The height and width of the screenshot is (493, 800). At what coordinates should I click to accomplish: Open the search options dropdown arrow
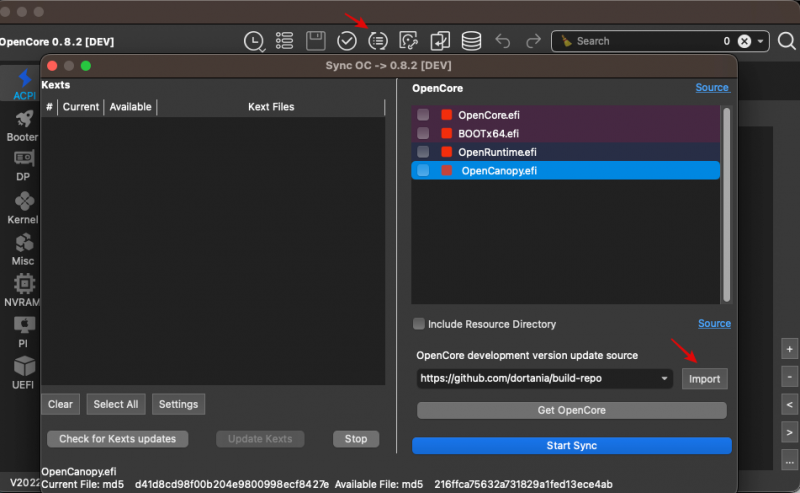[x=762, y=41]
